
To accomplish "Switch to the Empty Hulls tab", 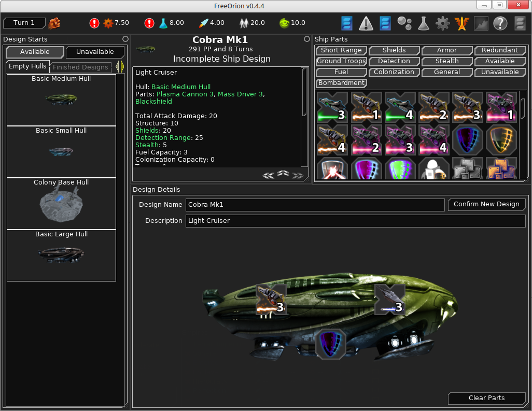I will pyautogui.click(x=27, y=66).
